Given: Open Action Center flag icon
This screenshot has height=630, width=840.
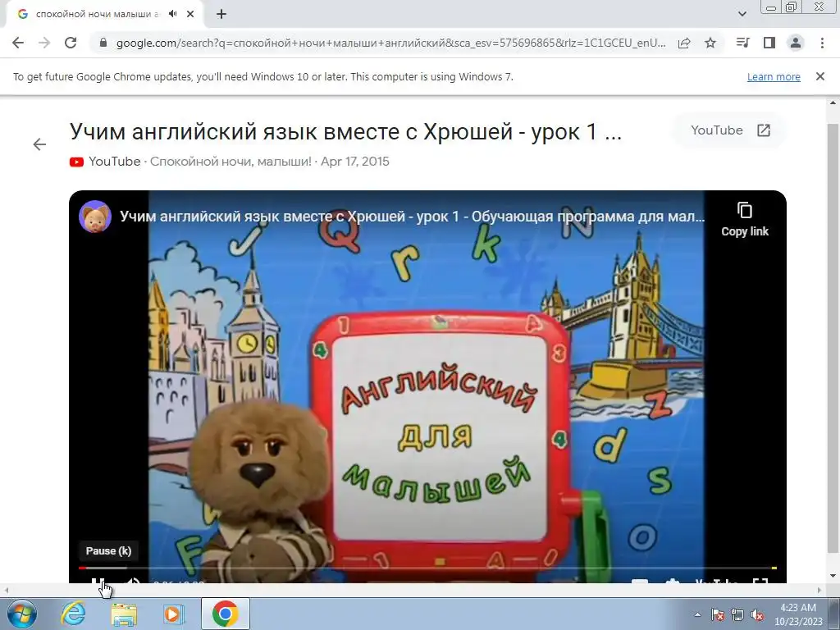Looking at the screenshot, I should tap(718, 614).
